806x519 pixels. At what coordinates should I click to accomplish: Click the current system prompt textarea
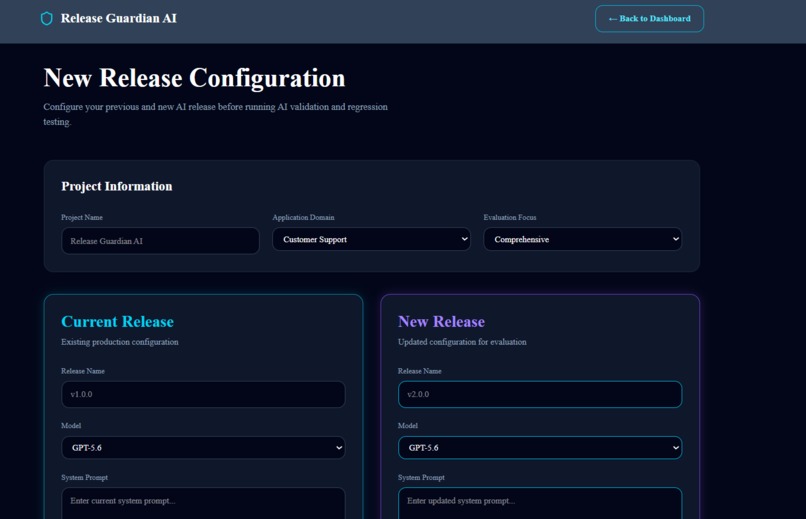203,504
